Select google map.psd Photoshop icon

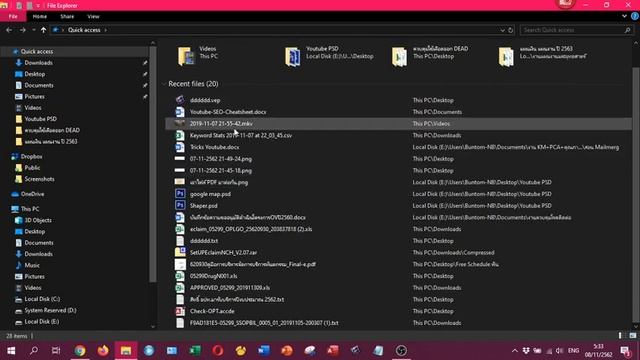click(x=180, y=194)
